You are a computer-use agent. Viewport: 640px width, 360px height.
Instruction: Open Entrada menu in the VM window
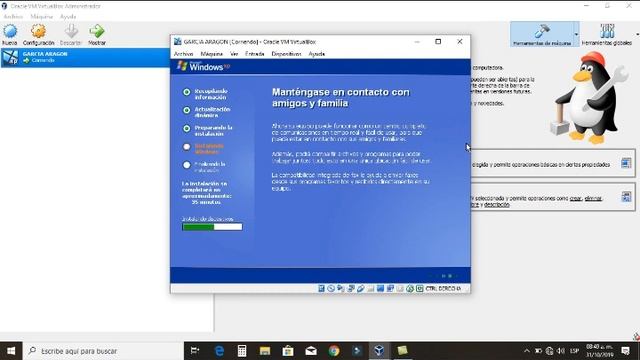(x=255, y=54)
